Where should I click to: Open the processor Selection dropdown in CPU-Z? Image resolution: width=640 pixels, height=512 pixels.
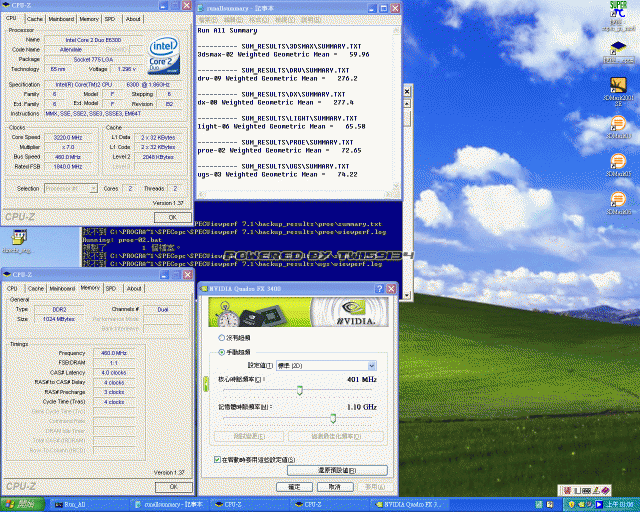coord(71,188)
